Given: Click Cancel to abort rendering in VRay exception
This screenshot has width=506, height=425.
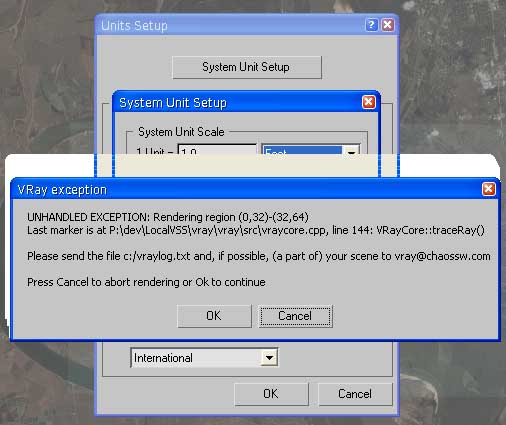Looking at the screenshot, I should pyautogui.click(x=295, y=316).
